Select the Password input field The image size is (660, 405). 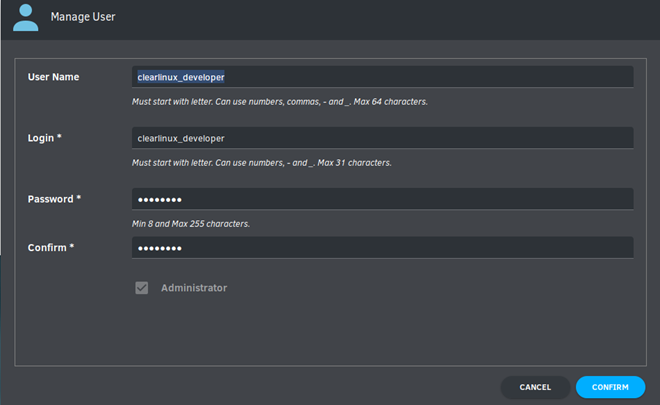pos(383,199)
